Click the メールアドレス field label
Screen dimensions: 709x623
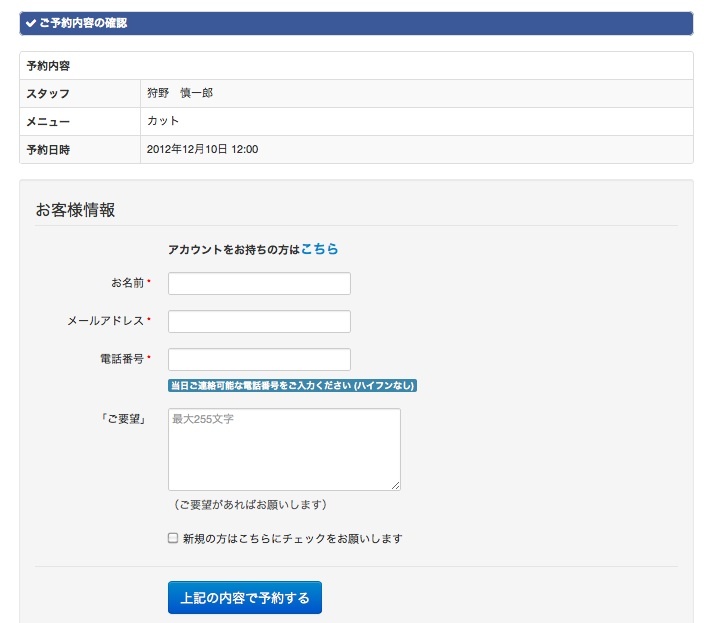click(x=105, y=321)
